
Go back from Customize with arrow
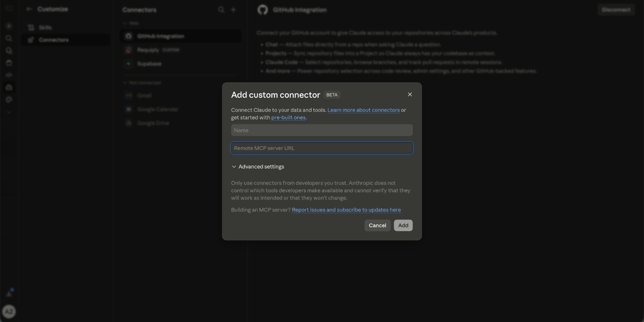[x=29, y=9]
